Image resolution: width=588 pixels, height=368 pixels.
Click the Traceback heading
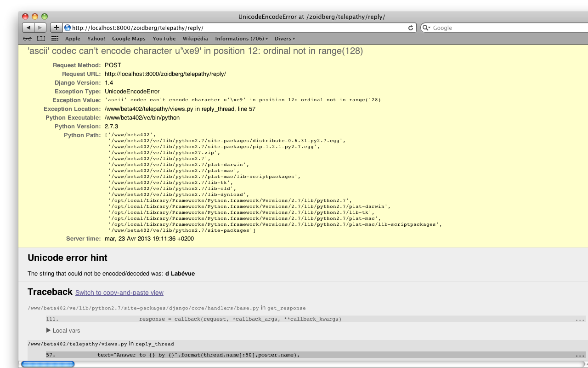[50, 292]
